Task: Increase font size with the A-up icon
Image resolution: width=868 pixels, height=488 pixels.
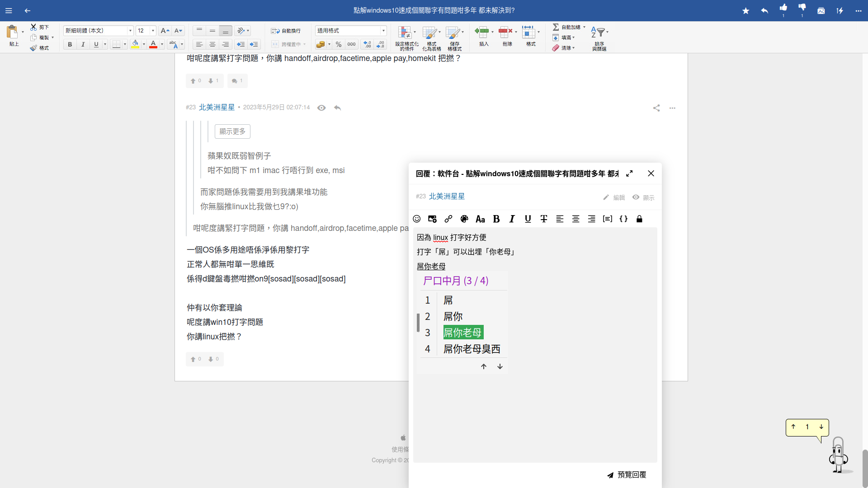Action: [165, 31]
